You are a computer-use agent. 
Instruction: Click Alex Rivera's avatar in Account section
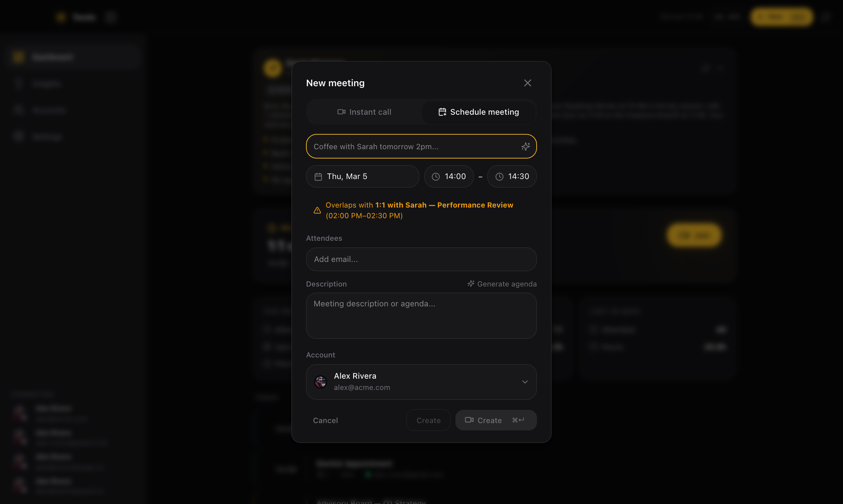click(x=320, y=382)
